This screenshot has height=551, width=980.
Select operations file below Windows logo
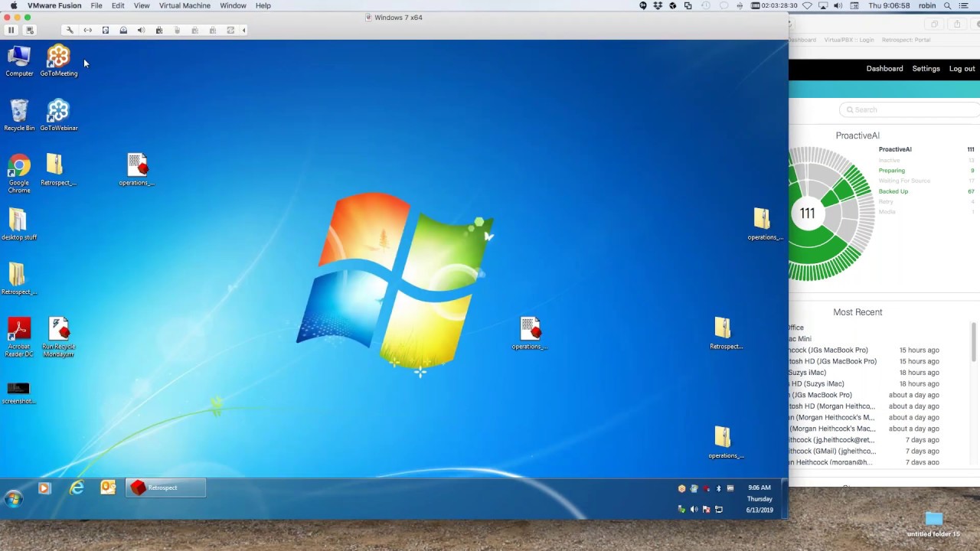coord(530,334)
